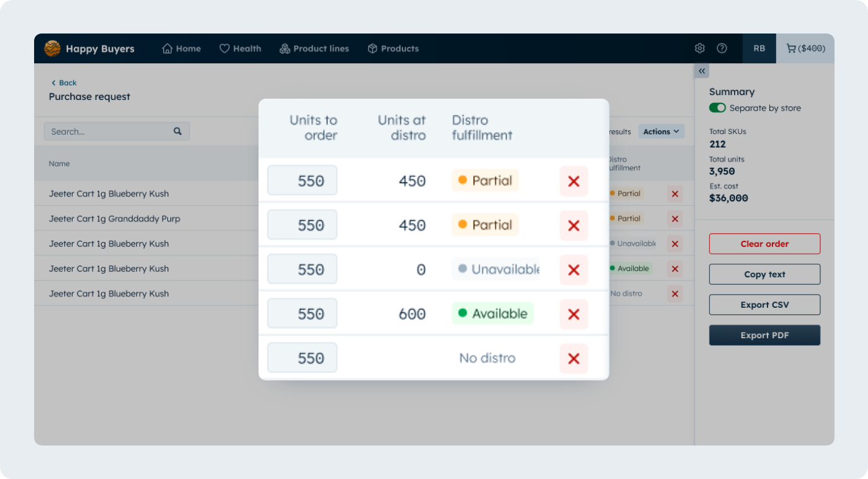Click the Total SKUs value 212
The height and width of the screenshot is (479, 868).
click(x=717, y=144)
